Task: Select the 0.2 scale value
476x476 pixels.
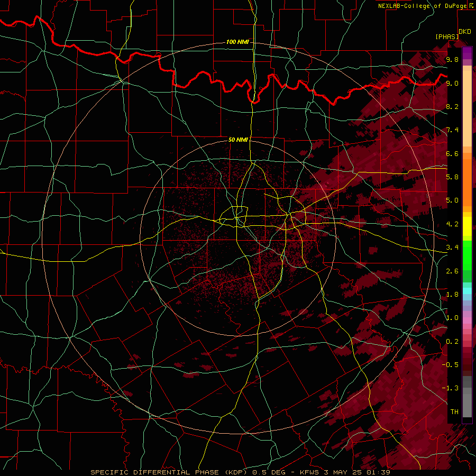Action: pyautogui.click(x=452, y=342)
